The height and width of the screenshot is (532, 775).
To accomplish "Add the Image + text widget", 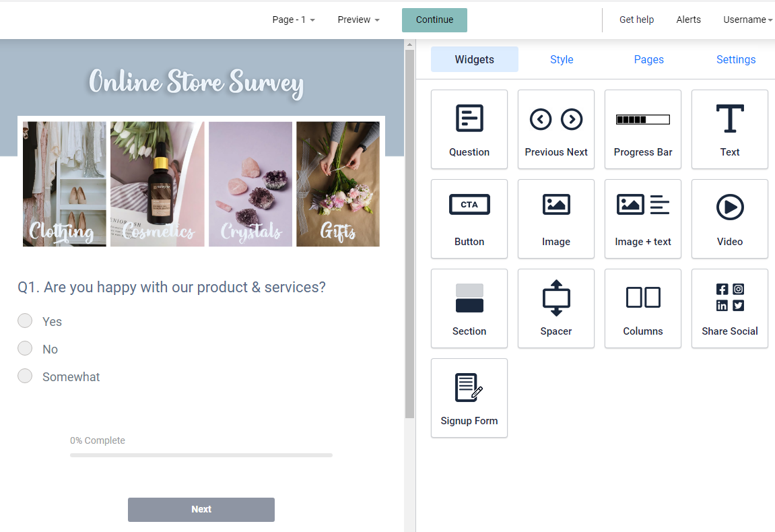I will tap(643, 219).
